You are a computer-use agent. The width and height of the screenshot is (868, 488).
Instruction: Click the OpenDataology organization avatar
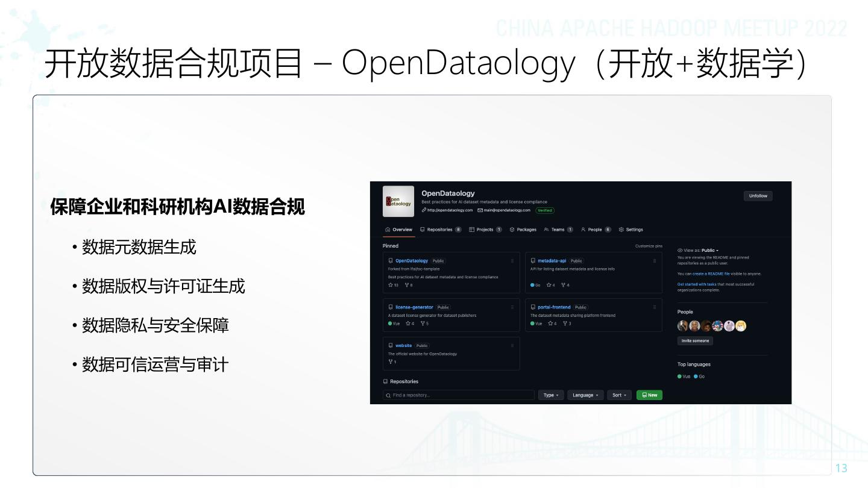coord(398,201)
